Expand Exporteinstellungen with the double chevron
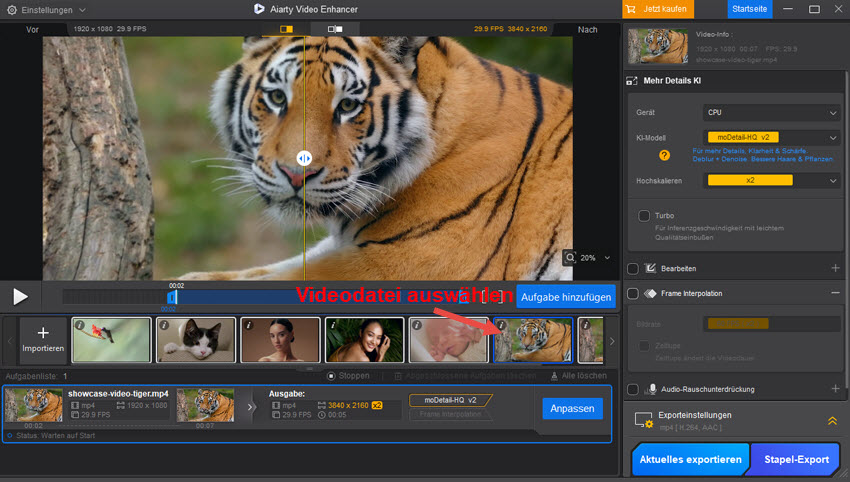The height and width of the screenshot is (482, 850). coord(832,421)
